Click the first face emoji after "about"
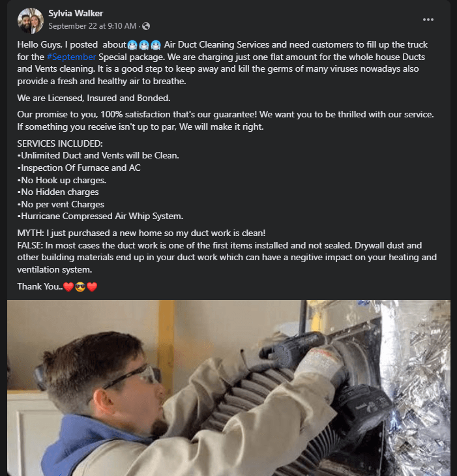 click(132, 45)
